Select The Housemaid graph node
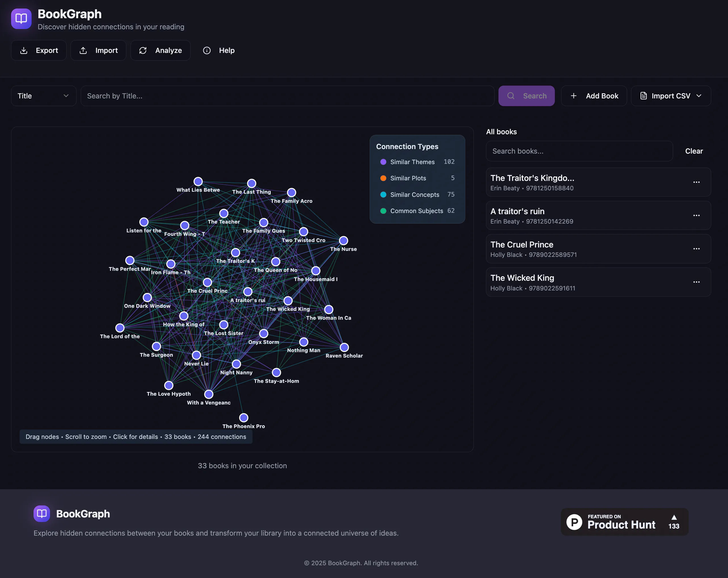Screen dimensions: 728x578 tap(316, 271)
